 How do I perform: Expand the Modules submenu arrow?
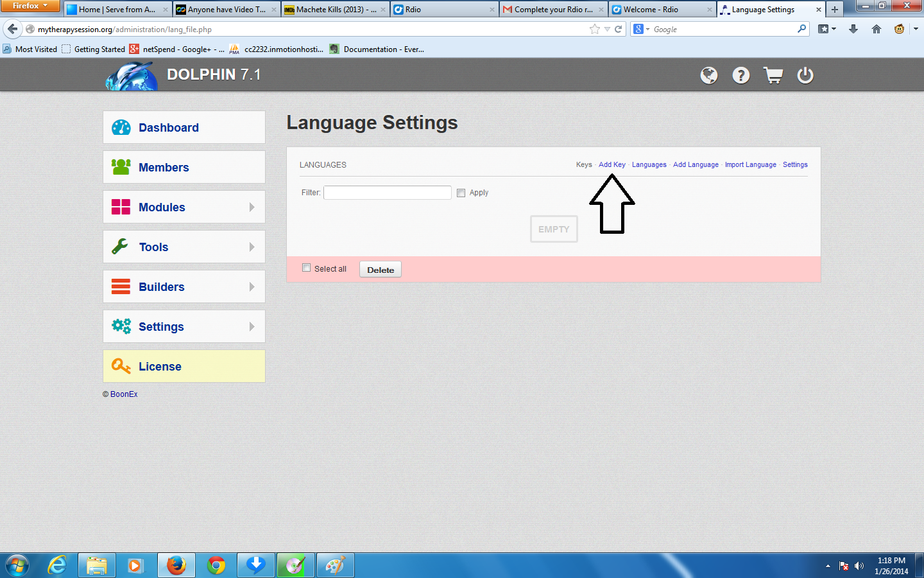click(252, 207)
